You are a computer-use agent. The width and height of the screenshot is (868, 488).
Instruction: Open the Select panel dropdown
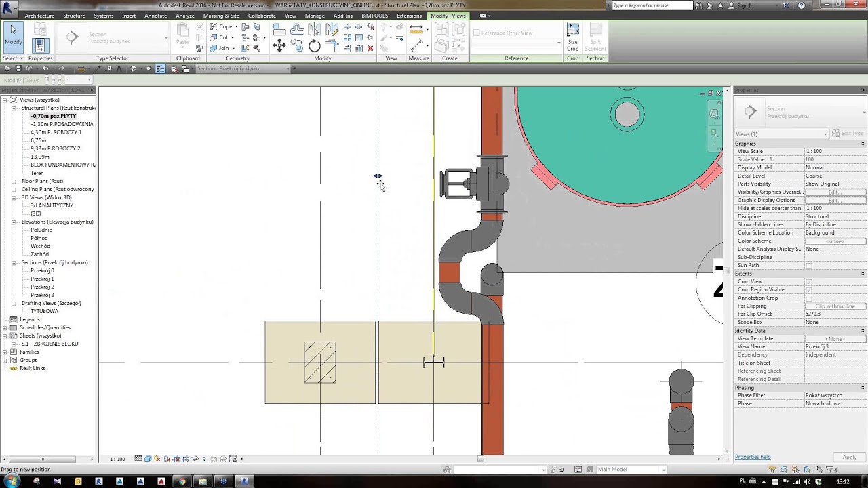pos(12,58)
